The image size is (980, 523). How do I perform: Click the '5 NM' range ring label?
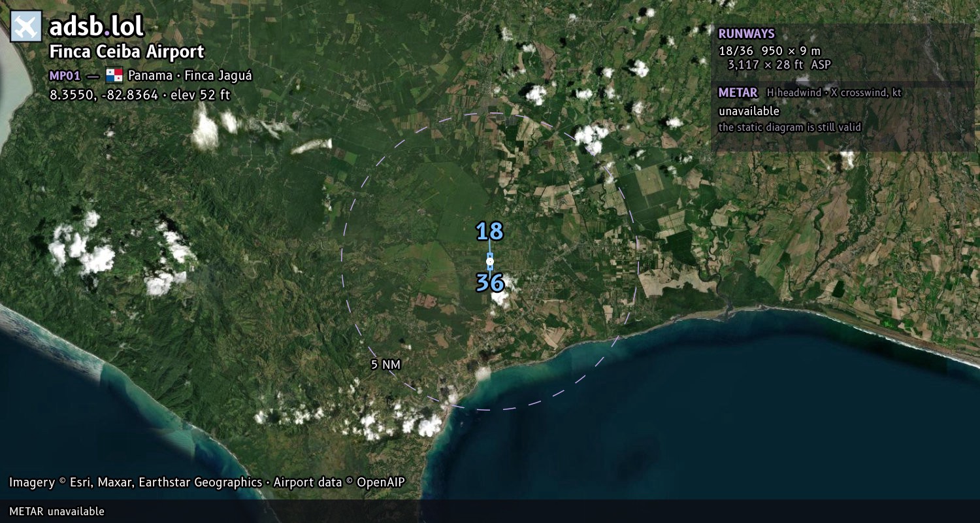(x=385, y=365)
